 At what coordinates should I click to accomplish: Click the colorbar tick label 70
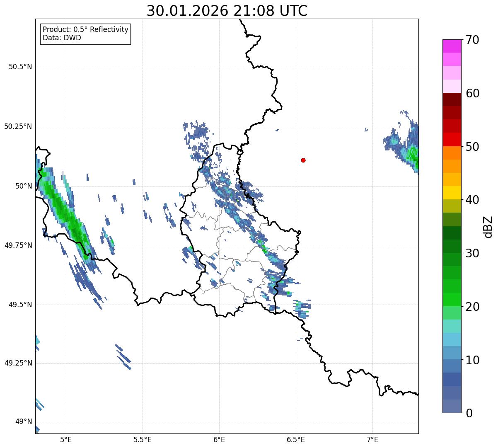[x=472, y=40]
